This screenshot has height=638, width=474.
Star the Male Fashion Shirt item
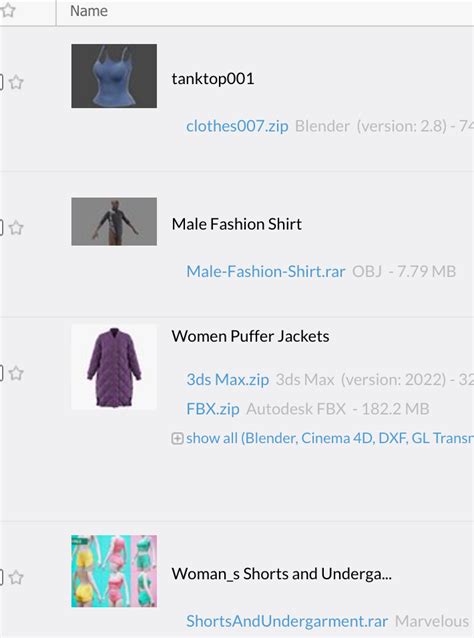(x=16, y=228)
